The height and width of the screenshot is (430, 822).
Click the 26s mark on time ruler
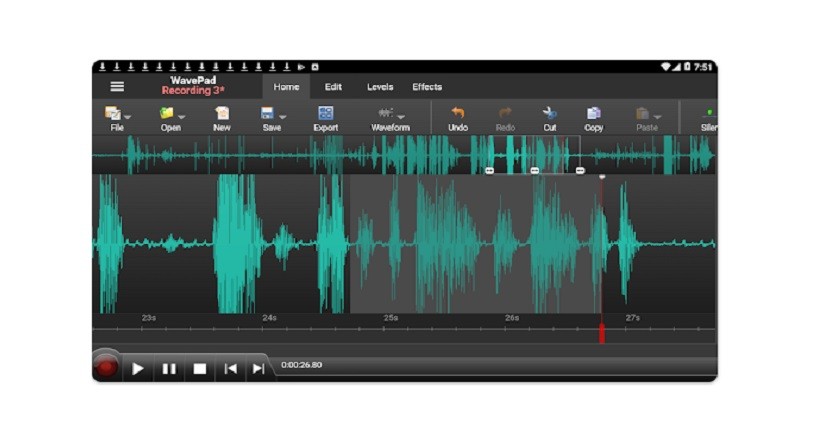(512, 318)
